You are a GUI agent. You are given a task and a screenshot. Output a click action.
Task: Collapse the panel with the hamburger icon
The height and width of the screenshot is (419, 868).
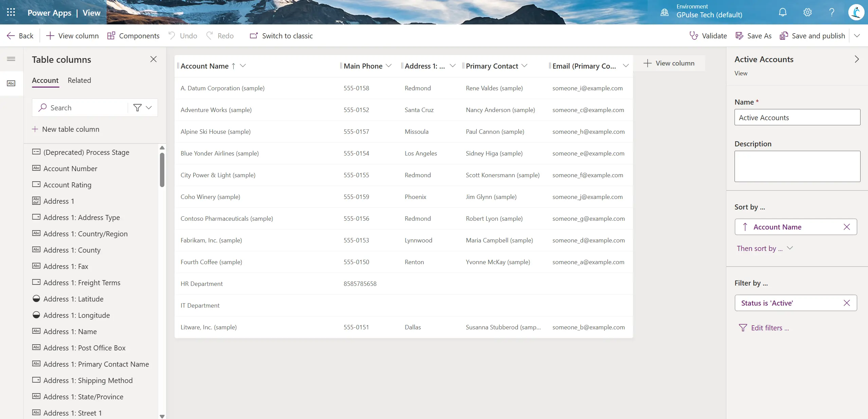click(x=11, y=59)
